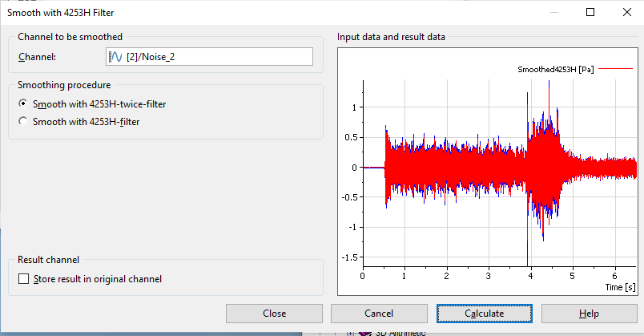This screenshot has height=336, width=644.
Task: Click the waveform icon in Channel field
Action: pyautogui.click(x=115, y=57)
